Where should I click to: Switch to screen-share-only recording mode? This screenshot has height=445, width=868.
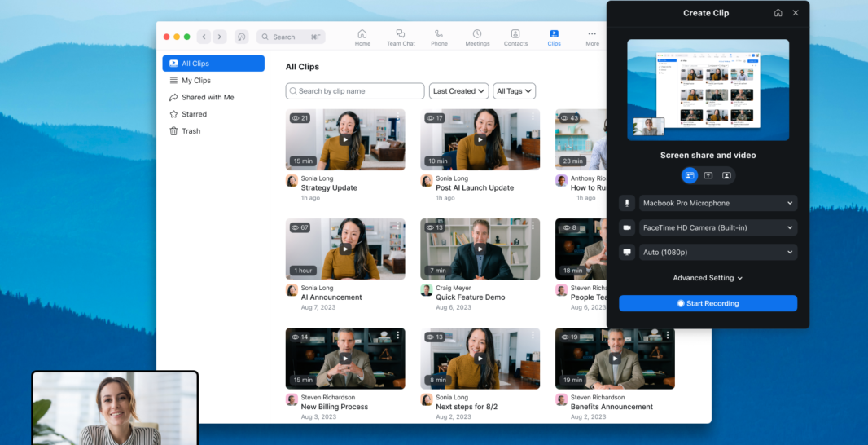click(x=708, y=175)
